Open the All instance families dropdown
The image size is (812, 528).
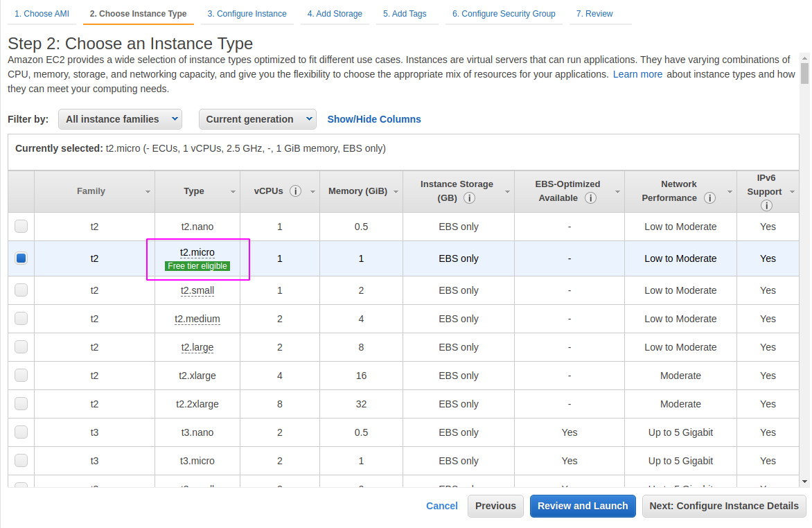(x=120, y=119)
